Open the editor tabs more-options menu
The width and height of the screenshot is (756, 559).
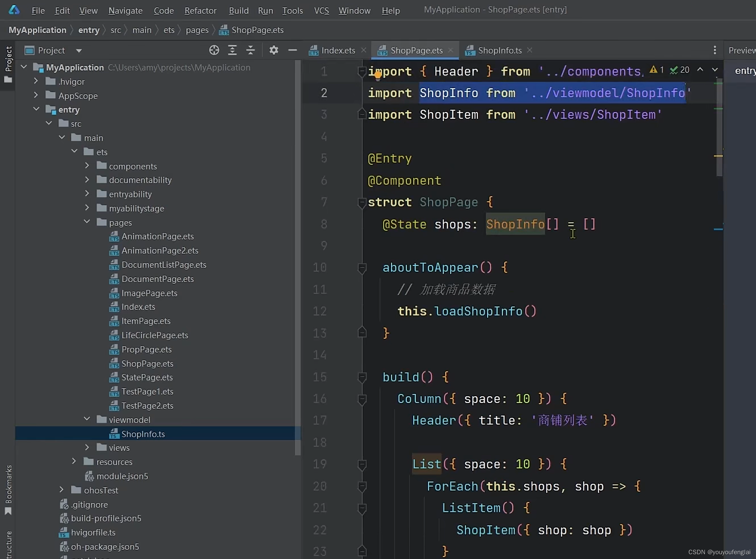[x=715, y=50]
